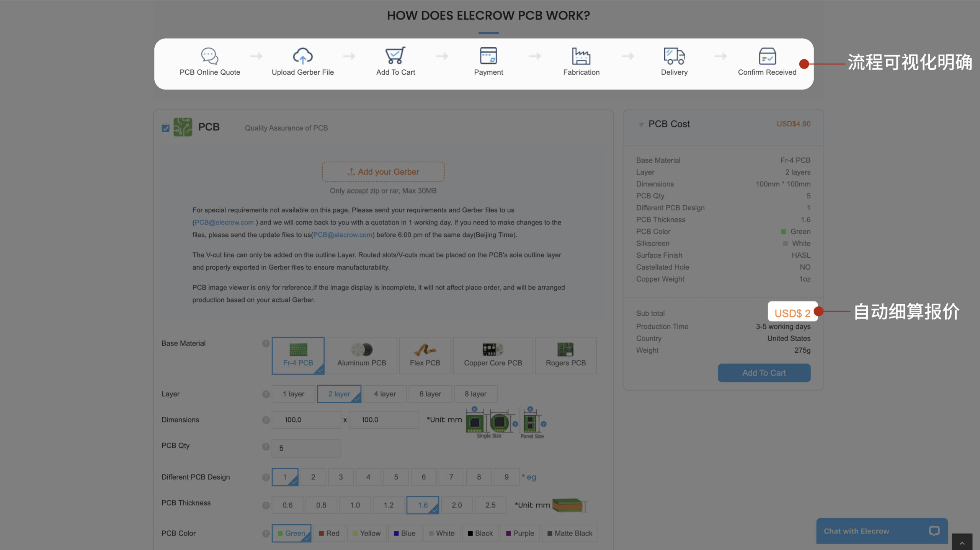Click the Fabrication factory icon
Viewport: 980px width, 550px height.
click(x=581, y=56)
